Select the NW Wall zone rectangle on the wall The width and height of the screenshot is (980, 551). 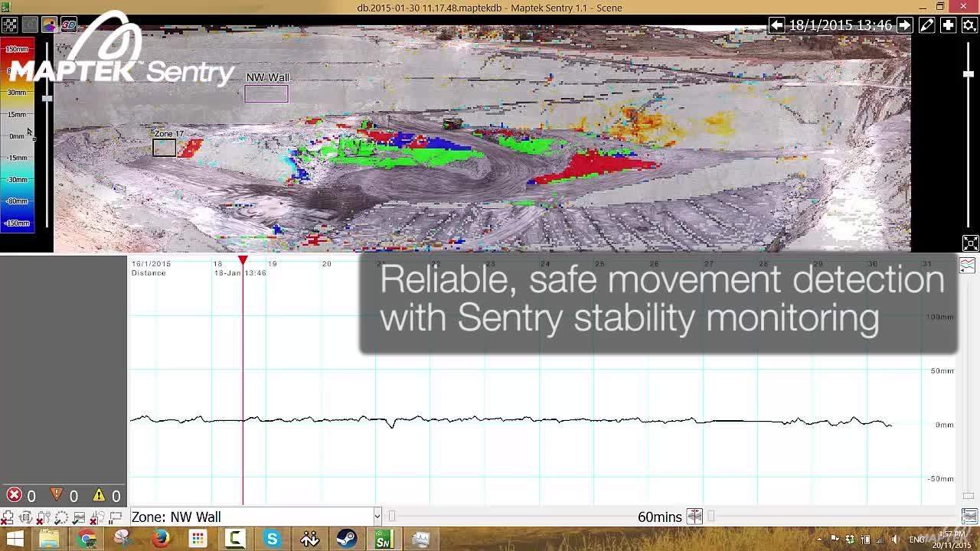point(266,93)
